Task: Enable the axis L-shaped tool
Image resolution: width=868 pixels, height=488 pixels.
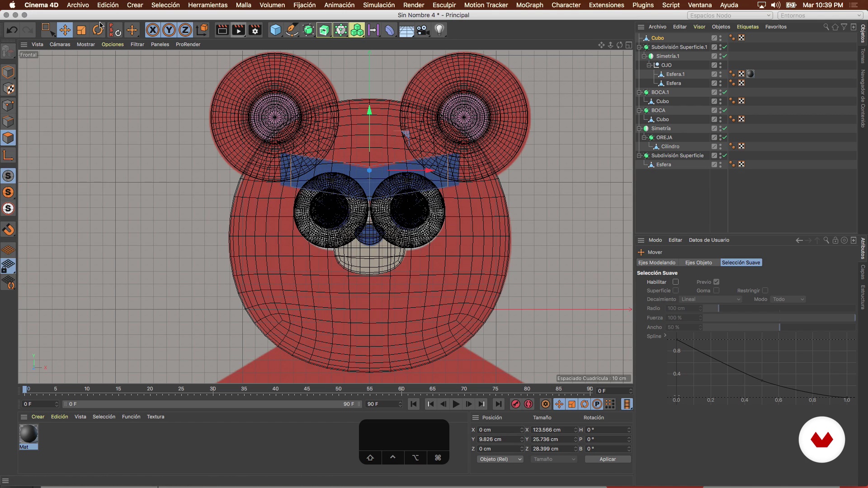Action: (x=8, y=155)
